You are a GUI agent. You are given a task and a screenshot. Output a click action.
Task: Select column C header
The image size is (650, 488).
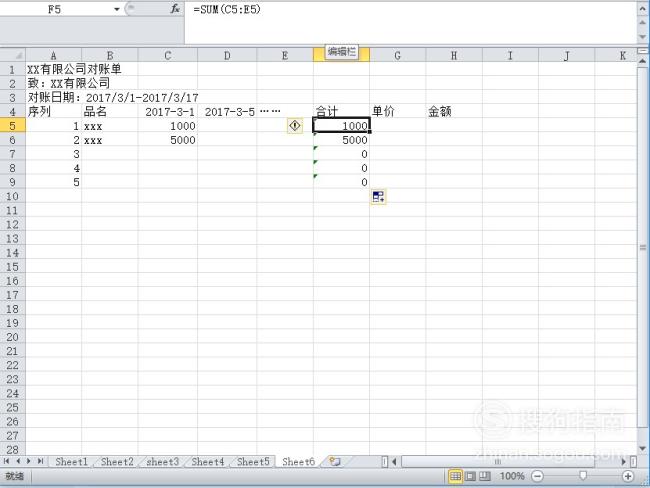167,55
